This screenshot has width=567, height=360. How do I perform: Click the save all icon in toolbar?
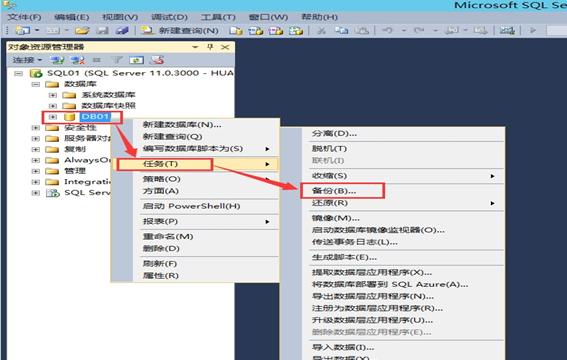(122, 30)
